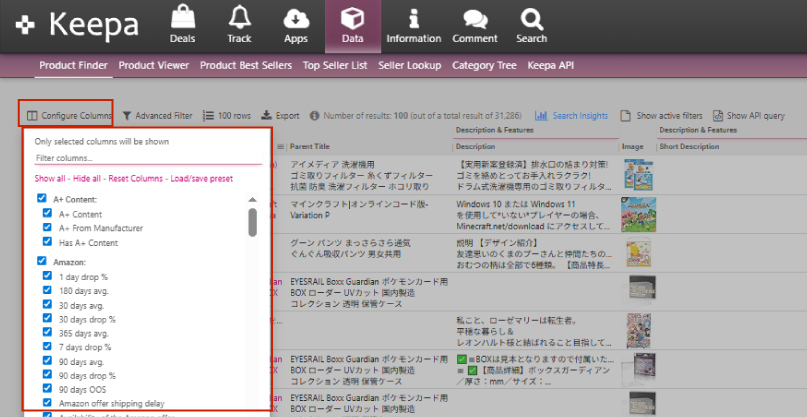Uncheck 180 days avg. checkbox
The image size is (807, 417).
pos(47,290)
